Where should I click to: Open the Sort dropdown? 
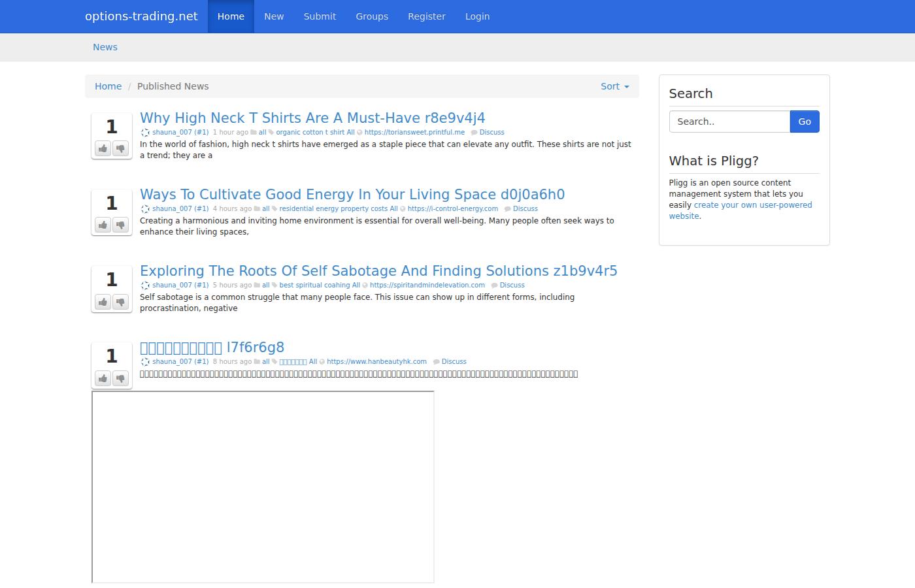pos(615,86)
